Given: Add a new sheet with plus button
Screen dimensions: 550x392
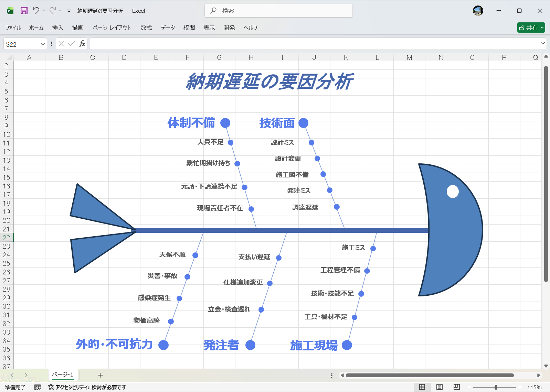Looking at the screenshot, I should point(100,375).
